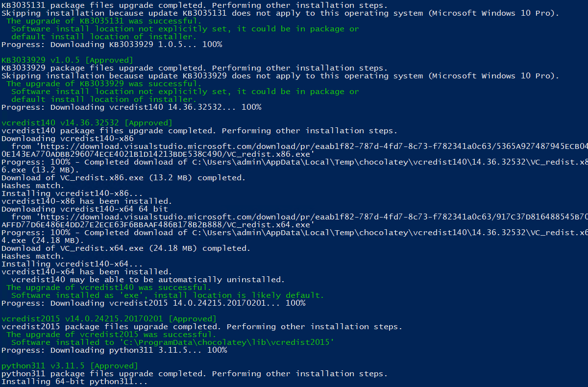This screenshot has width=588, height=387.
Task: Click 'vcredist140-x64 has been installed.' line
Action: (87, 272)
